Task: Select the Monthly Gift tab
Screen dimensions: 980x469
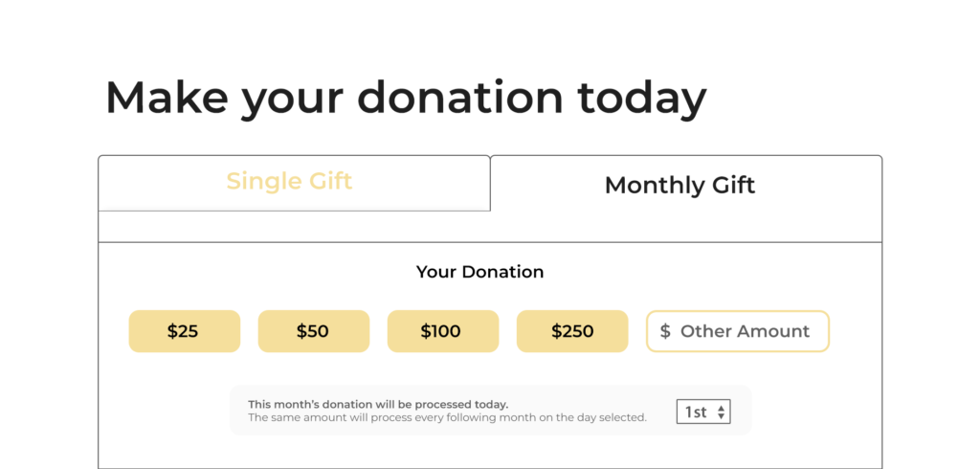Action: 679,185
